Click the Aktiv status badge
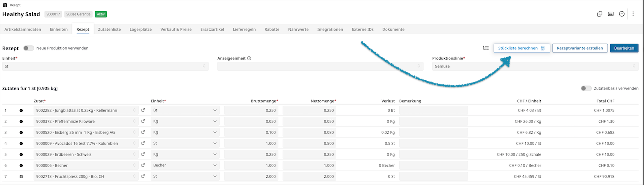644x185 pixels. point(101,14)
